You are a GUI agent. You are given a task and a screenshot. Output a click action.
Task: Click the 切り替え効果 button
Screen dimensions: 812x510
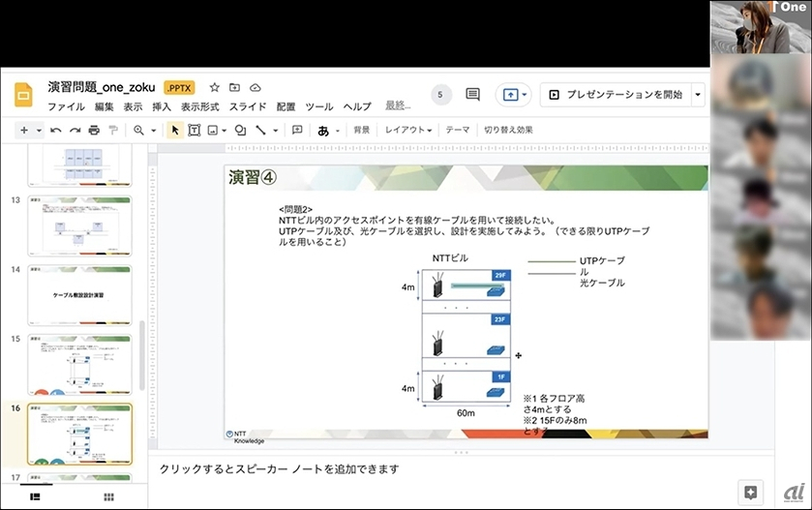pyautogui.click(x=508, y=130)
